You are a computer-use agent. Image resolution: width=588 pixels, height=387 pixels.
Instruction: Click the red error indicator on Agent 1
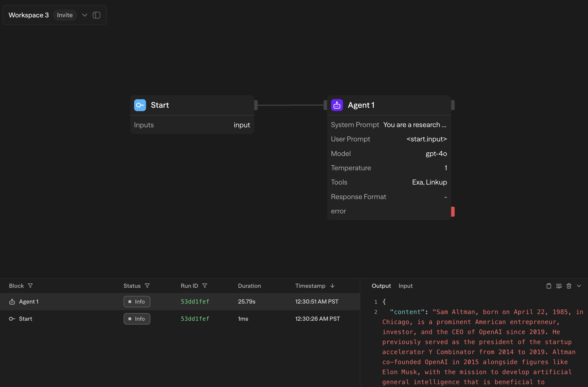[453, 211]
